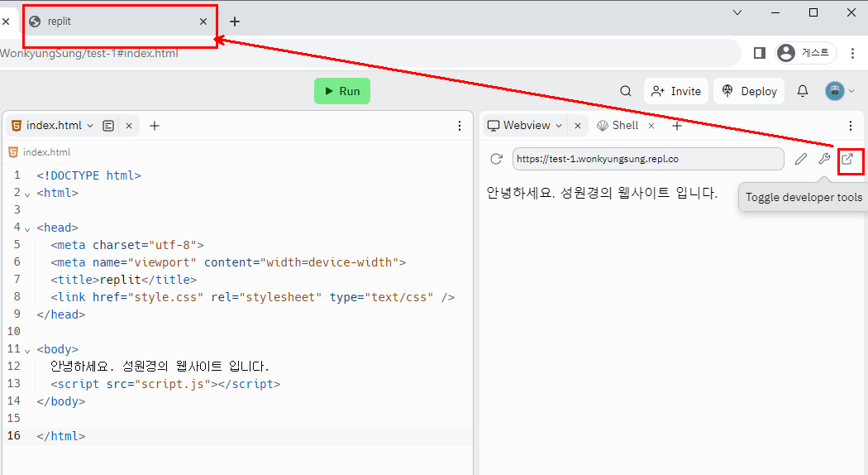The image size is (868, 475).
Task: Open the right pane three-dot menu
Action: [x=851, y=126]
